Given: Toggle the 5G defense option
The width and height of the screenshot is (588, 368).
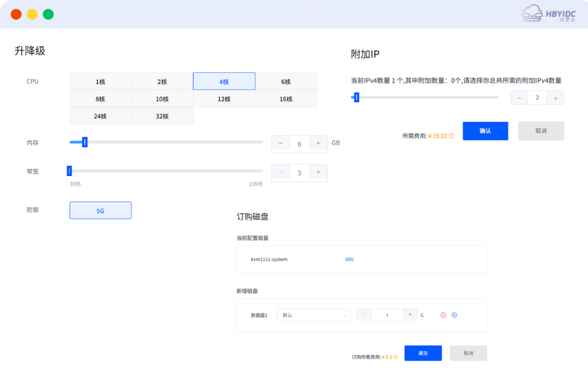Looking at the screenshot, I should 100,210.
